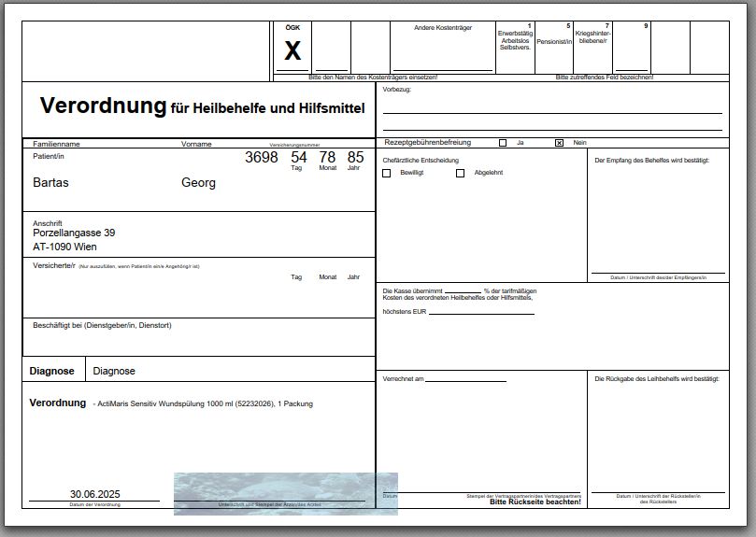
Task: Click the Diagnose text field
Action: coord(229,371)
